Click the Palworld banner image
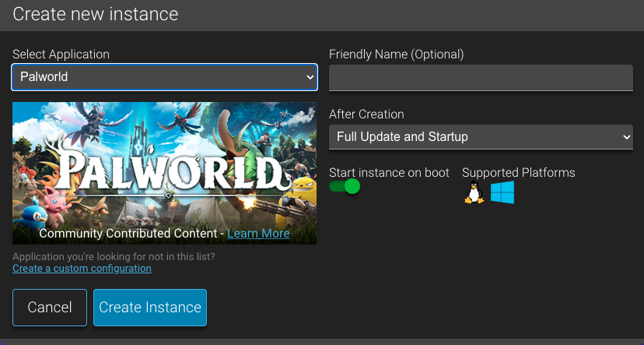644x345 pixels. (164, 173)
